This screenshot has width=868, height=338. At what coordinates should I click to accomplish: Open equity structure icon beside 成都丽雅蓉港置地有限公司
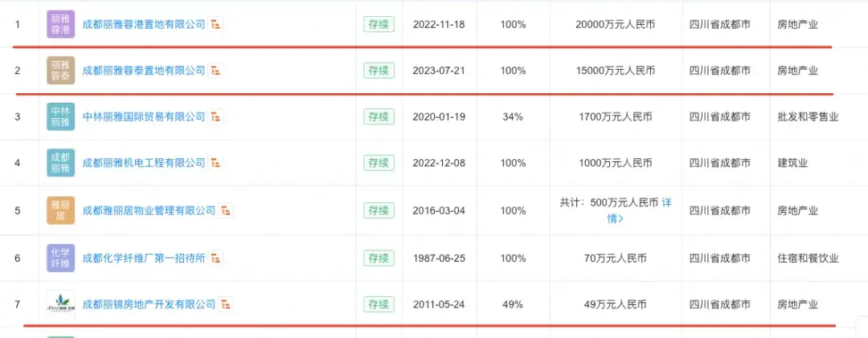(x=216, y=24)
